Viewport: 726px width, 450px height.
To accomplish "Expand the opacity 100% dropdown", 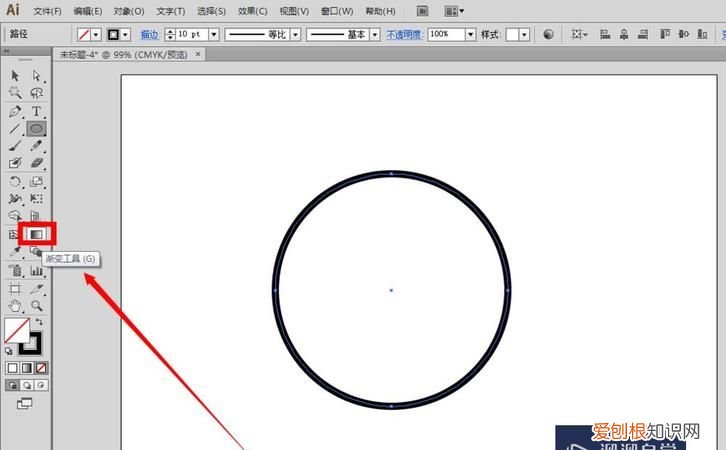I will [x=470, y=34].
